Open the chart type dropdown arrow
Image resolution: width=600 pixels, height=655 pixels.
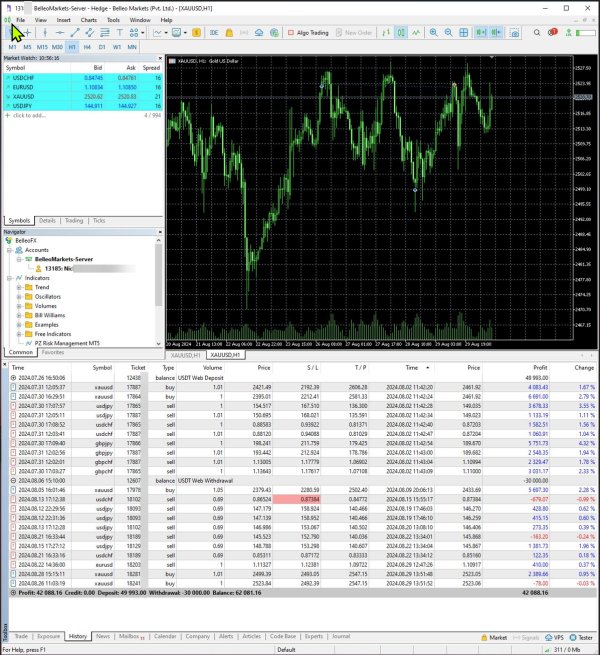tap(166, 33)
